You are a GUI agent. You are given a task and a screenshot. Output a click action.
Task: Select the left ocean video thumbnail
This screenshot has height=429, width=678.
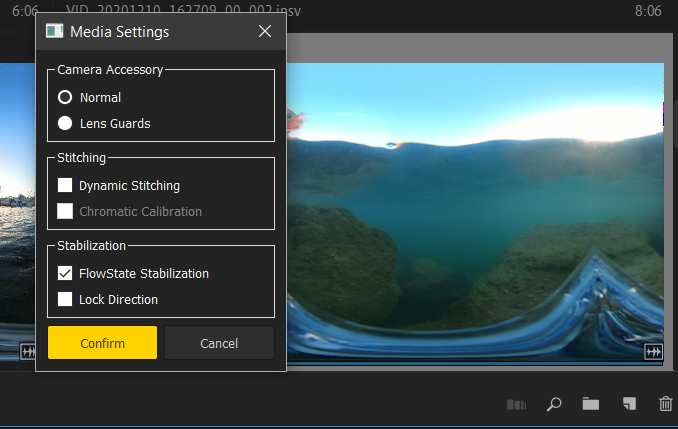tap(17, 212)
